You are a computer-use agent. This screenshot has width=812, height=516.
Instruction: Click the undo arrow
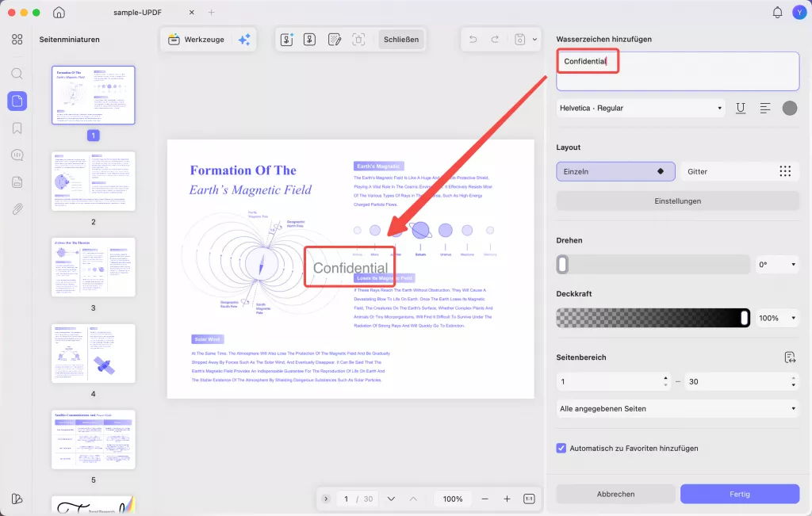point(473,40)
